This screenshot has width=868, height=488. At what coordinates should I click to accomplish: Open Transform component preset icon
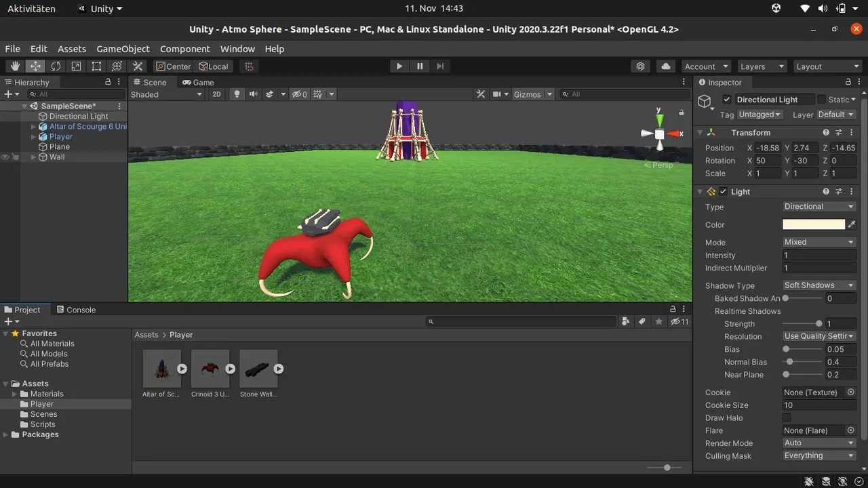point(839,133)
